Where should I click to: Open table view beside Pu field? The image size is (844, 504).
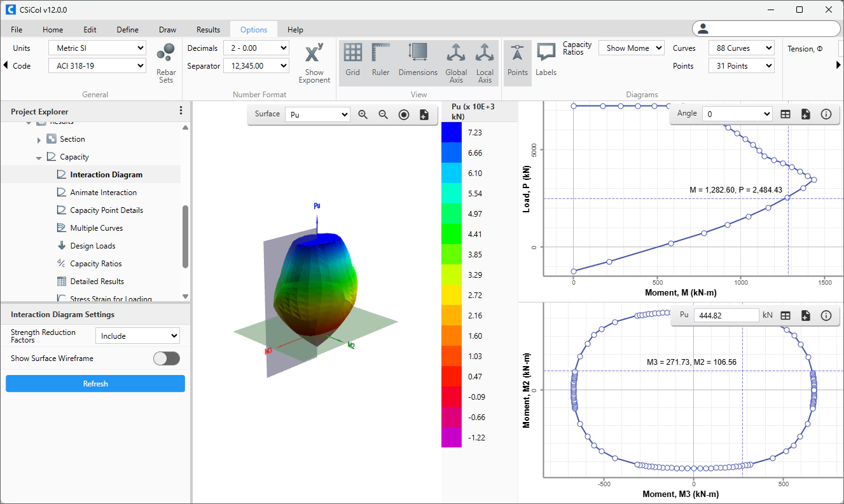785,315
